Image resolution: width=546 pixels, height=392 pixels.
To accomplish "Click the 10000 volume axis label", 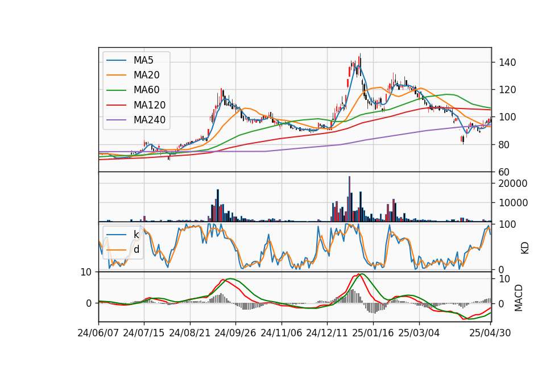I will [x=513, y=203].
